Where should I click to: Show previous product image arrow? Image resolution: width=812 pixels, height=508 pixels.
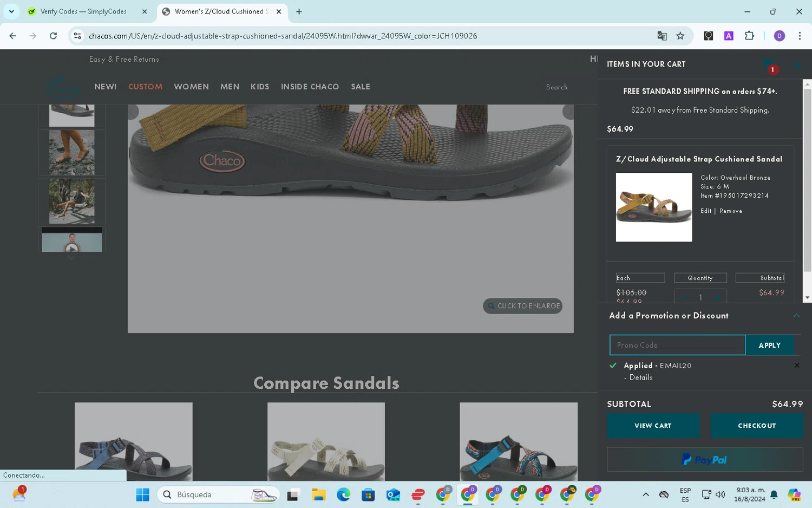click(x=133, y=112)
